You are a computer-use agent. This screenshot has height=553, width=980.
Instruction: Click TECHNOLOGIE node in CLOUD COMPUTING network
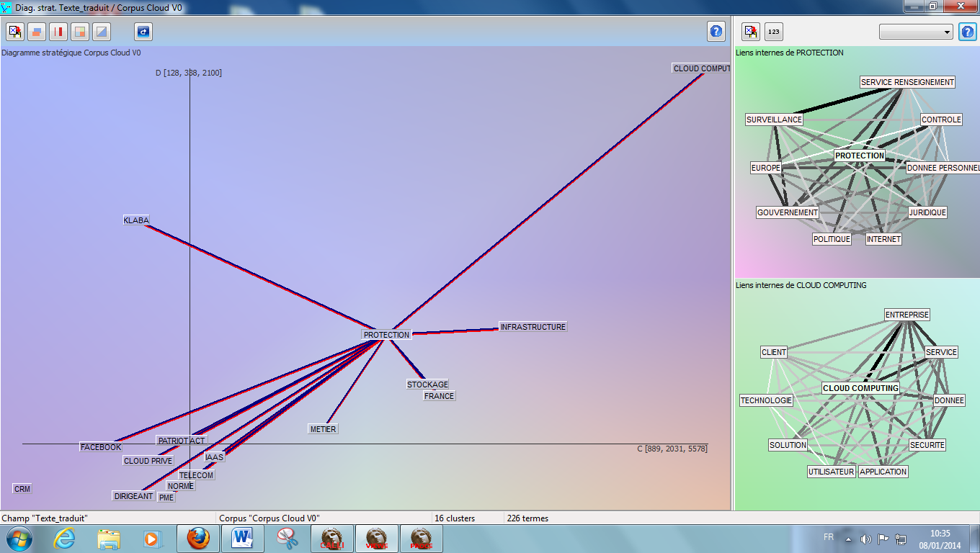click(x=767, y=400)
